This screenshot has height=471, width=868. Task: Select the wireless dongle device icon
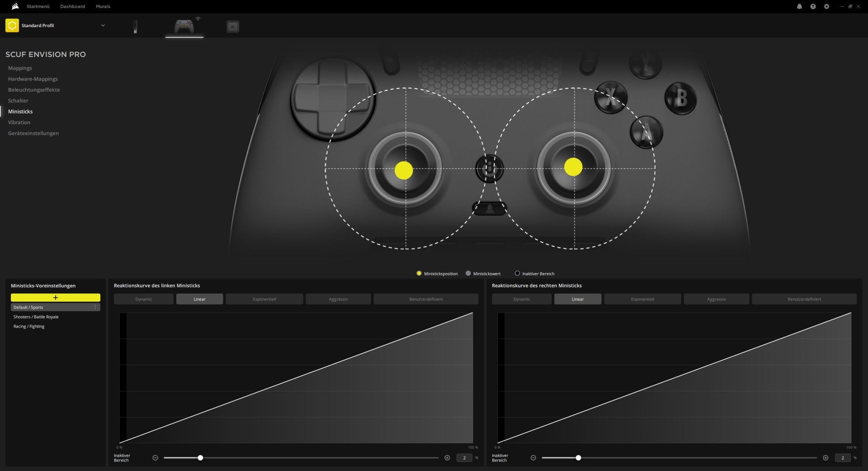[x=135, y=26]
